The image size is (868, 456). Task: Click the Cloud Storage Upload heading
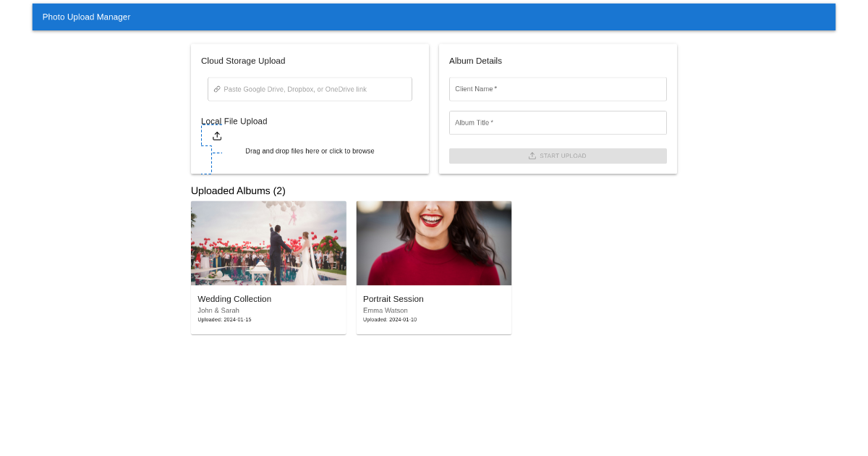243,61
